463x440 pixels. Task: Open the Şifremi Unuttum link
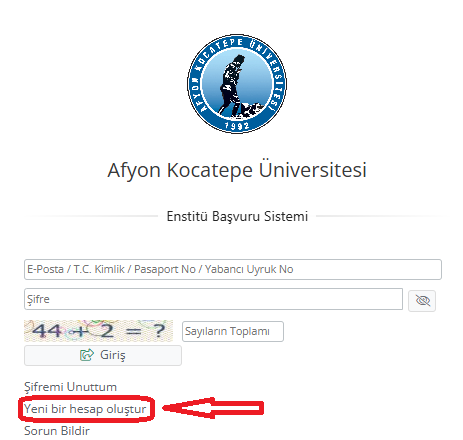coord(70,387)
